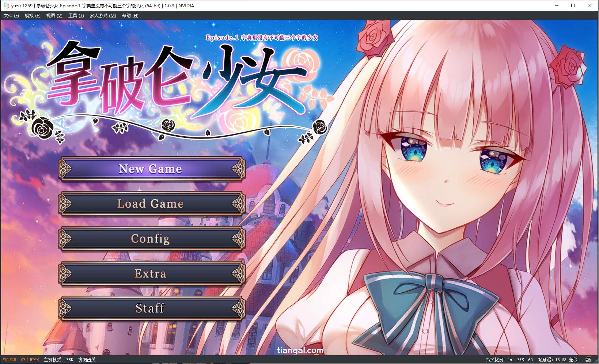The height and width of the screenshot is (364, 599).
Task: Open the 视图 (V) menu
Action: [x=54, y=16]
